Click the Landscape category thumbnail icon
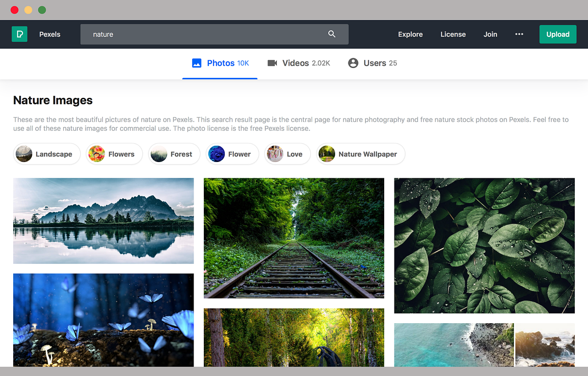 pos(24,154)
